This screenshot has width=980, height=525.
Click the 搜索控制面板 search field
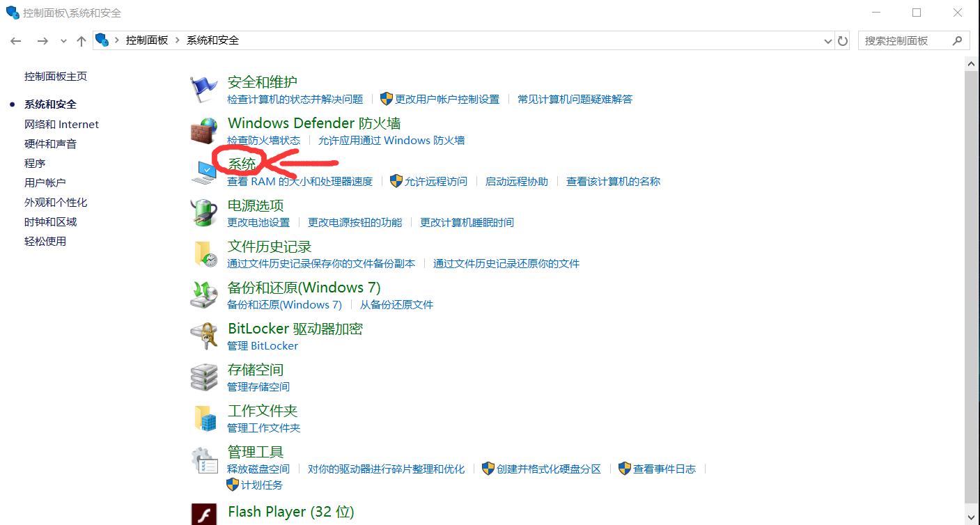[x=914, y=41]
